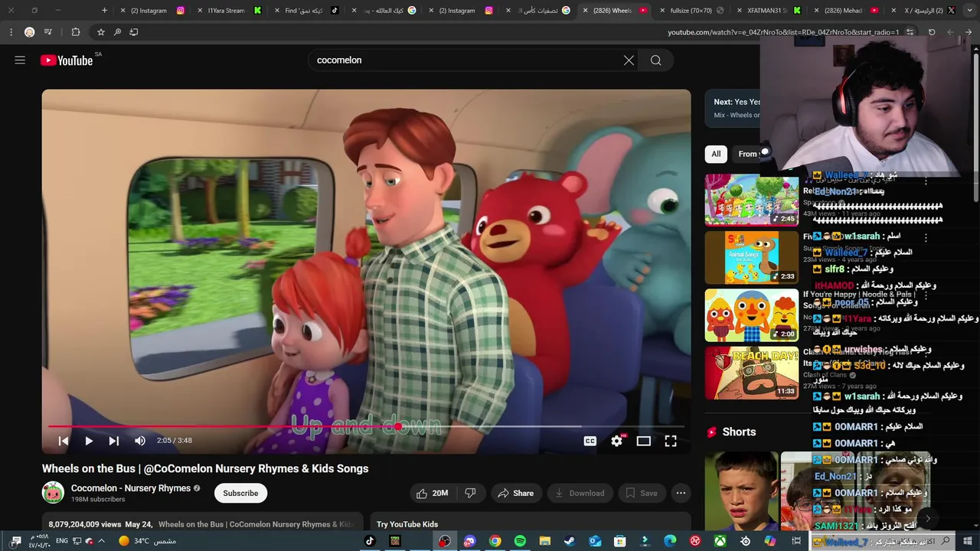980x551 pixels.
Task: Open Xbox app from the taskbar
Action: coord(720,541)
